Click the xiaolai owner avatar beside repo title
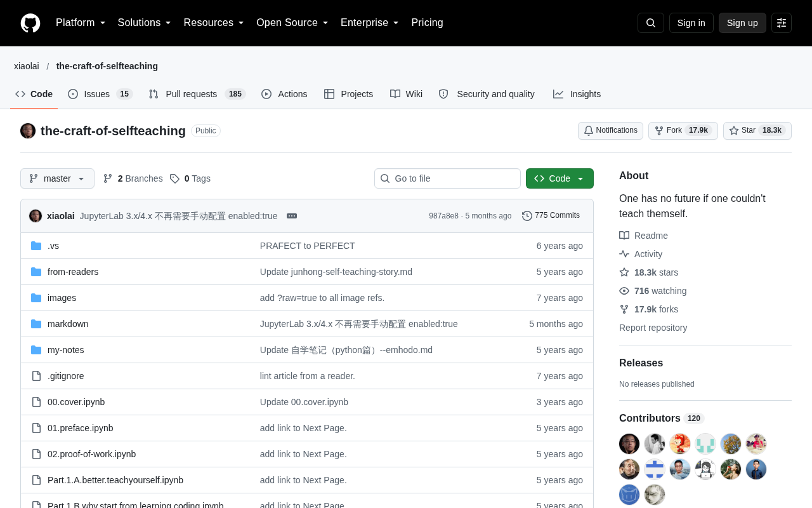 coord(28,131)
